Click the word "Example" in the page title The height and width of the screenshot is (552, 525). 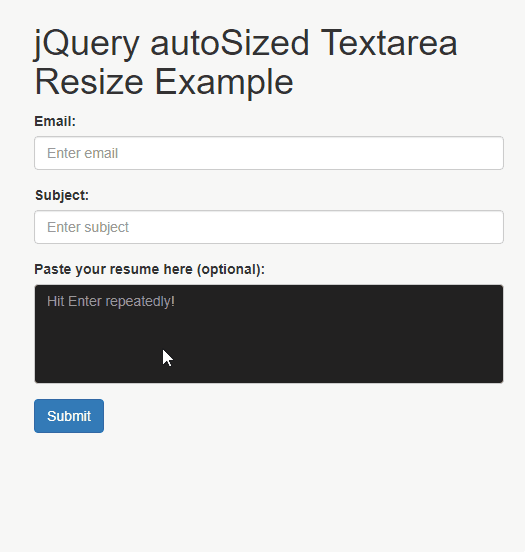(x=224, y=83)
